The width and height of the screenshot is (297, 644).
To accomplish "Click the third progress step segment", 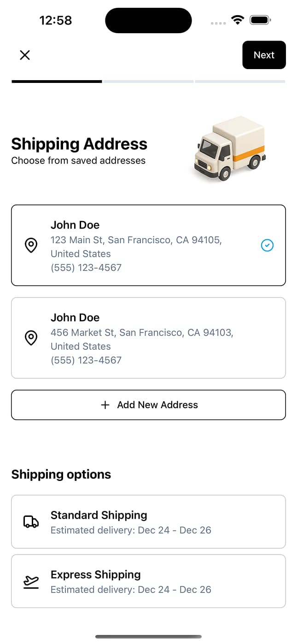I will coord(240,82).
